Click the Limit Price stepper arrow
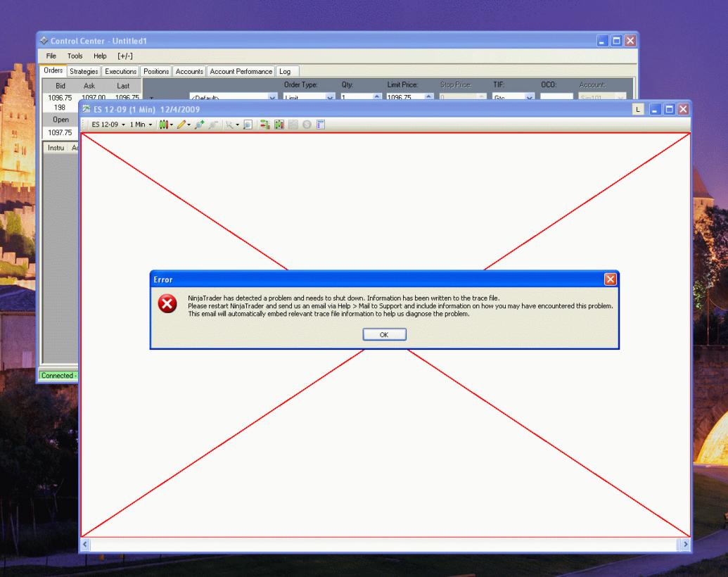Viewport: 728px width, 577px height. tap(429, 96)
